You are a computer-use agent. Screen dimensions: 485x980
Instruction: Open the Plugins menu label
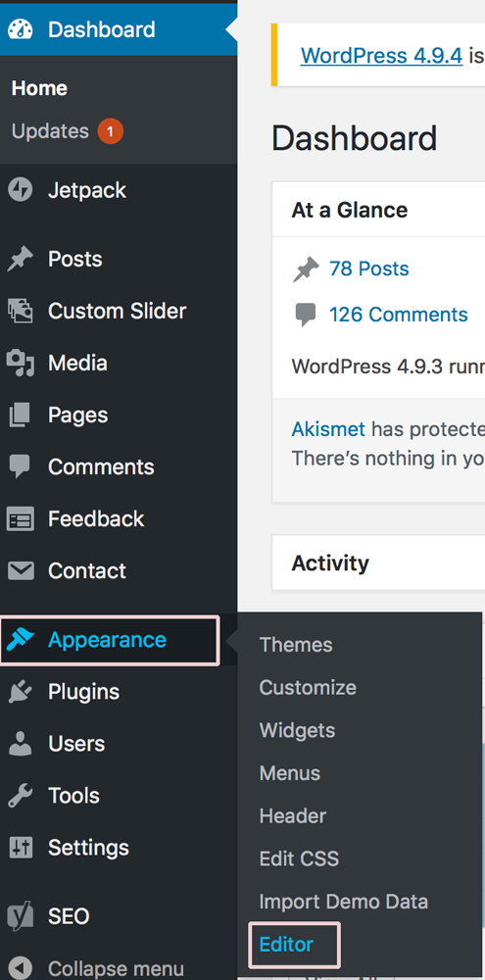pos(83,692)
